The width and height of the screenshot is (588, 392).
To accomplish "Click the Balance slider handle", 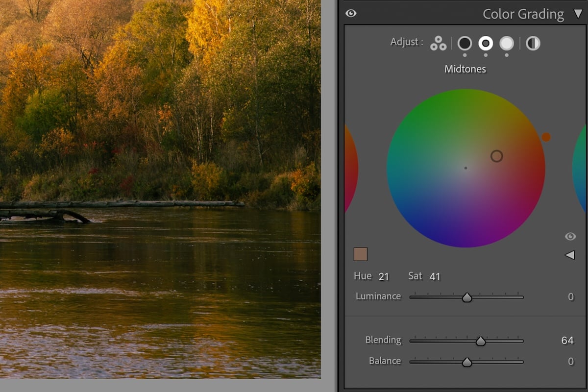I will pos(467,361).
